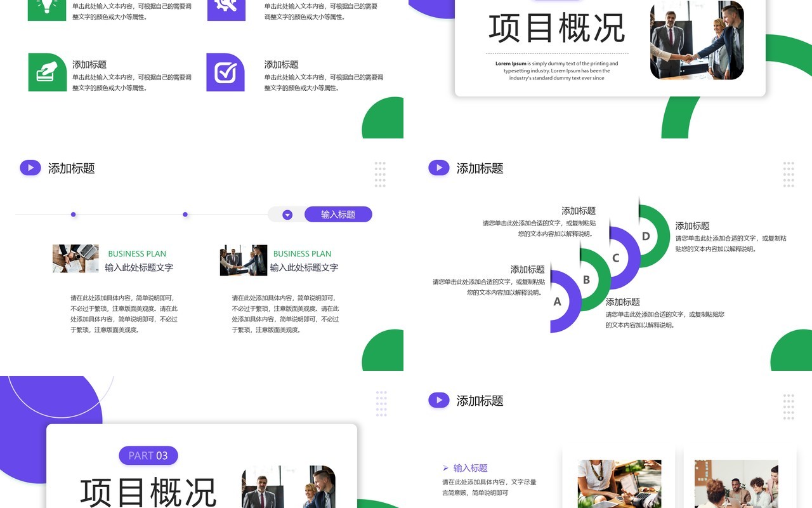Open the round dropdown arrow beside 输入标题 pill
This screenshot has height=508, width=812.
[x=287, y=215]
